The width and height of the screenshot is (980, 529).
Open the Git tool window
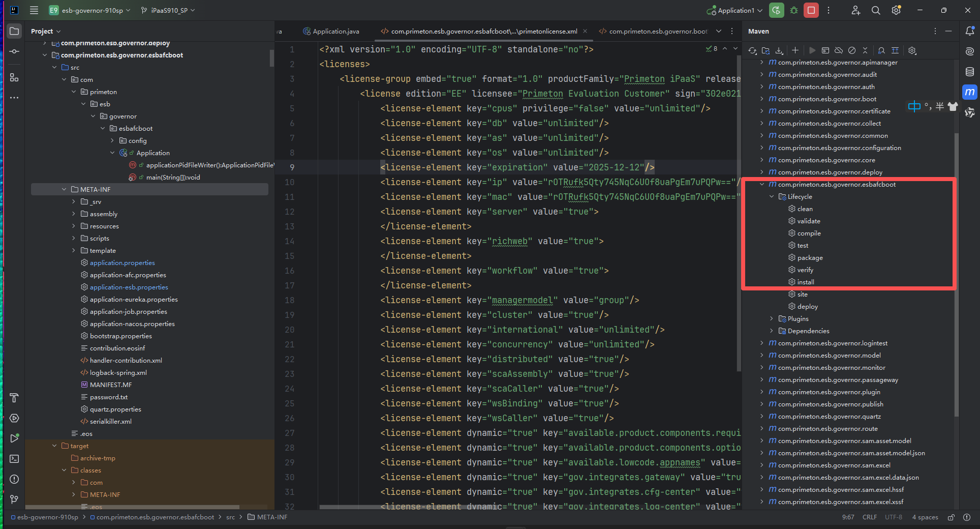click(x=14, y=499)
